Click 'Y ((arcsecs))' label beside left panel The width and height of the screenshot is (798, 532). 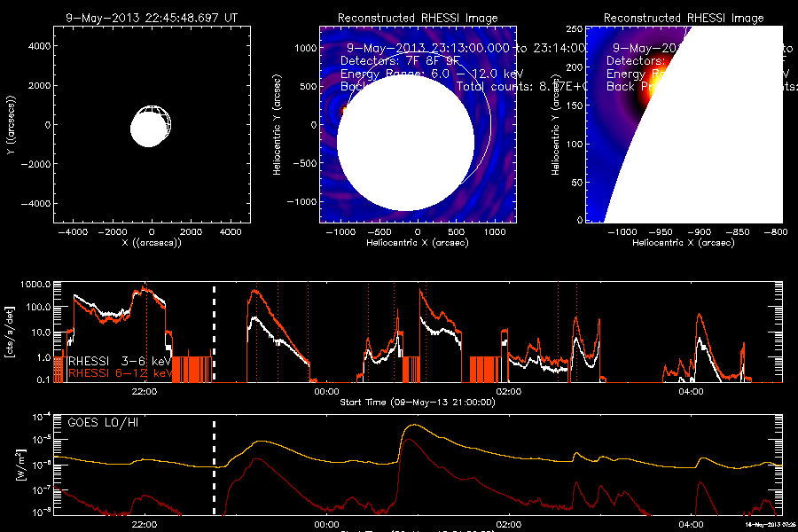[x=11, y=125]
